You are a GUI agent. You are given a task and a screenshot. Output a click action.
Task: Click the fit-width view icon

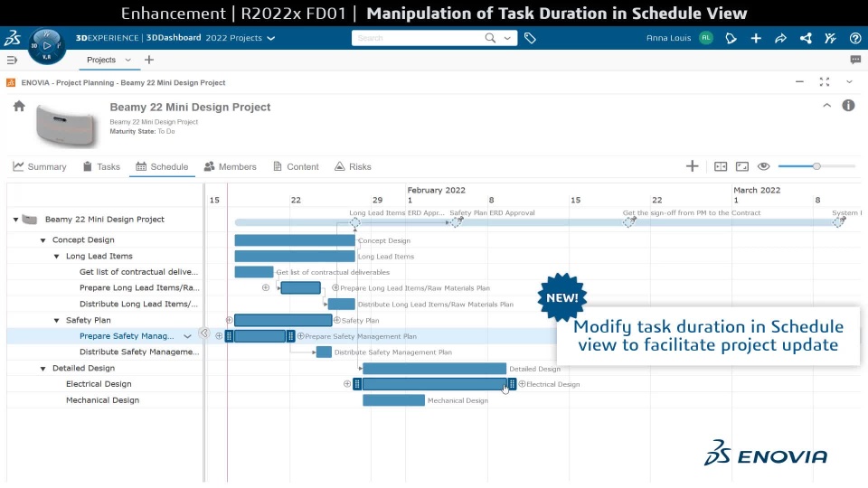point(721,166)
